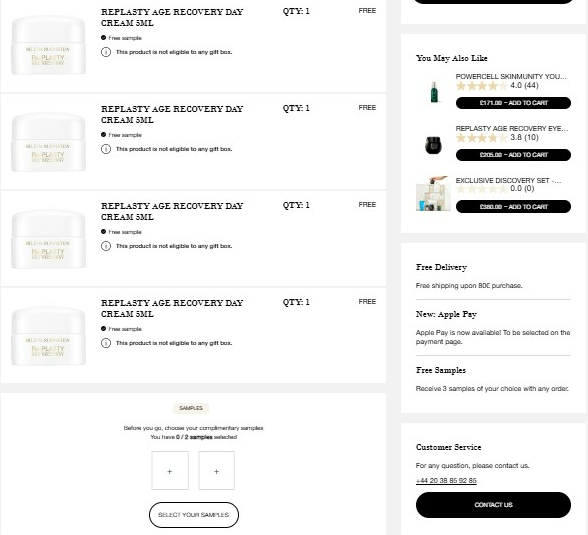588x535 pixels.
Task: Click info icon on third Replasty cream item
Action: (106, 246)
